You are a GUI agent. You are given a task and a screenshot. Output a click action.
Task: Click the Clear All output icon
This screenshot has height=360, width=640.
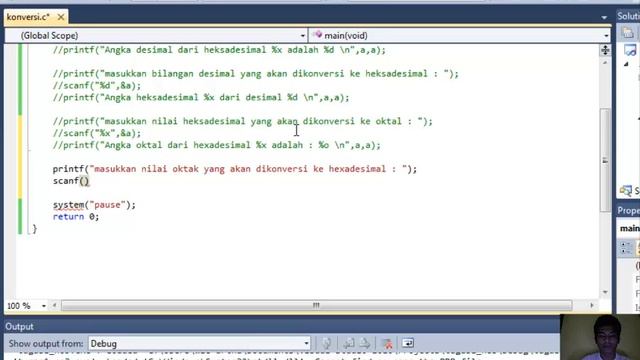[x=387, y=343]
